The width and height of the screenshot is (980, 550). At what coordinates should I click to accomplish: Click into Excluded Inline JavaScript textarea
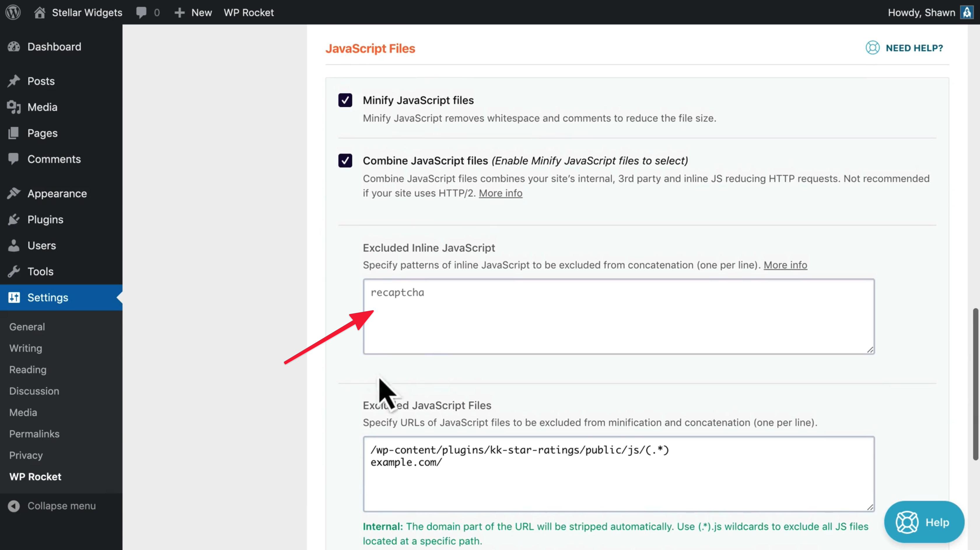pyautogui.click(x=618, y=316)
